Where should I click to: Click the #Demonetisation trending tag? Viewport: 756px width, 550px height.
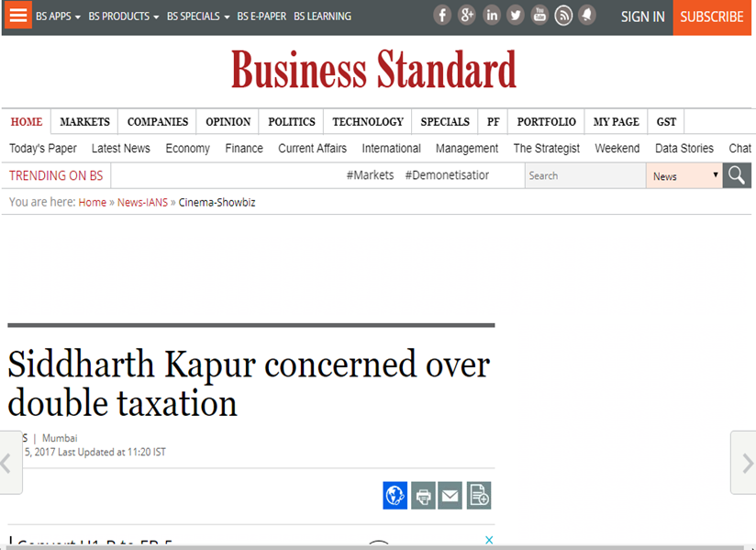coord(447,175)
